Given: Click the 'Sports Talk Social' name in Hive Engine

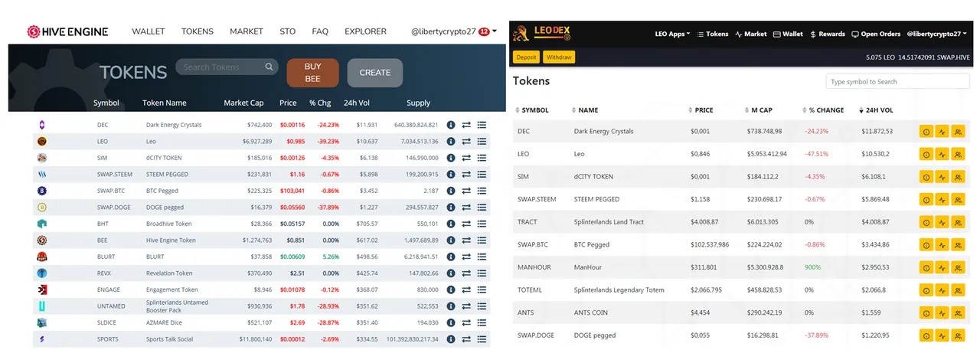Looking at the screenshot, I should point(170,339).
